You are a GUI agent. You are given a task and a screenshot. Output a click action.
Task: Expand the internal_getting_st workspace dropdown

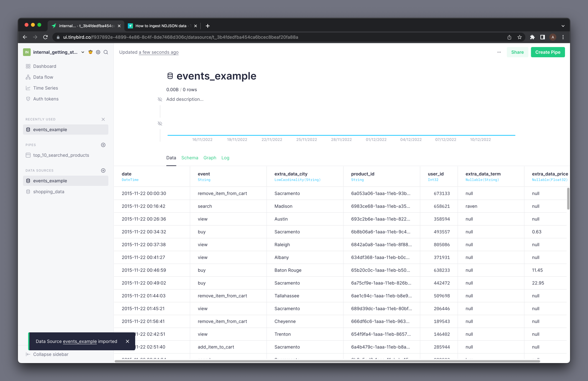[83, 52]
